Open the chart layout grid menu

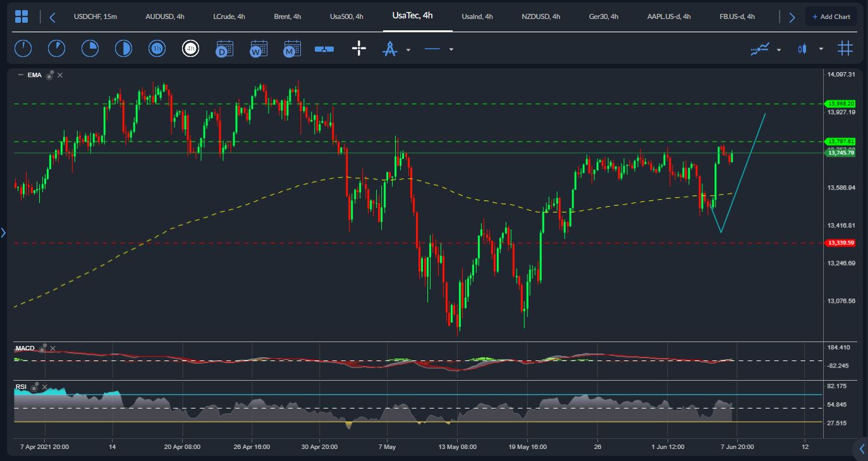(x=21, y=17)
